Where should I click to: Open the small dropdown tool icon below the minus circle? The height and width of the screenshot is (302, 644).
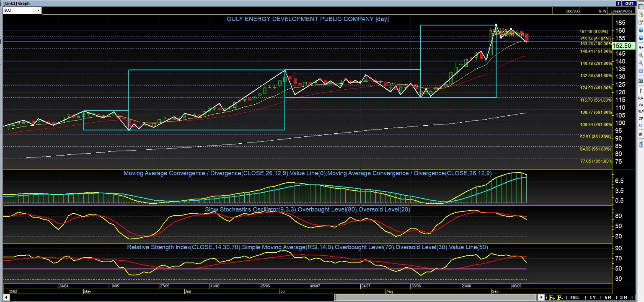pos(641,47)
